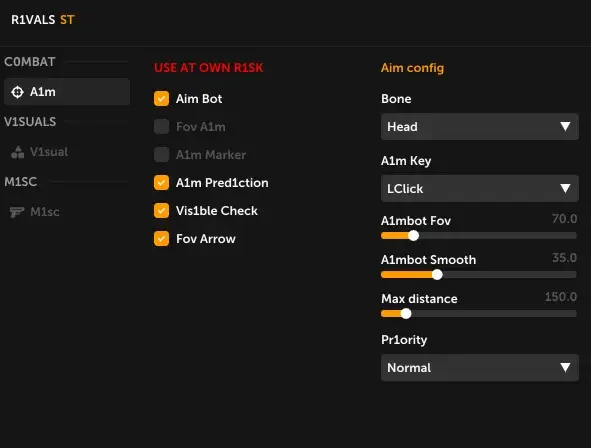Click the Bone dropdown arrow icon
Image resolution: width=591 pixels, height=448 pixels.
click(x=565, y=127)
